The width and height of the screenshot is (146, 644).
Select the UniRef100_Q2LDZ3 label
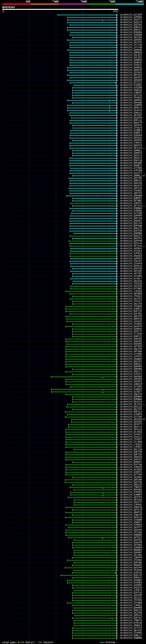tap(131, 55)
